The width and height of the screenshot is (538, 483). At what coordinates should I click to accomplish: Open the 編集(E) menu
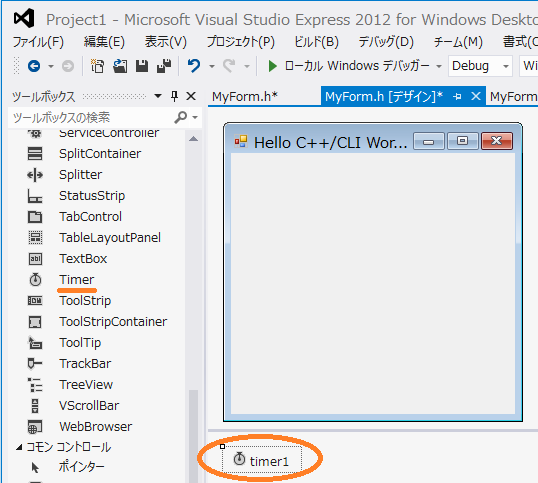point(104,42)
